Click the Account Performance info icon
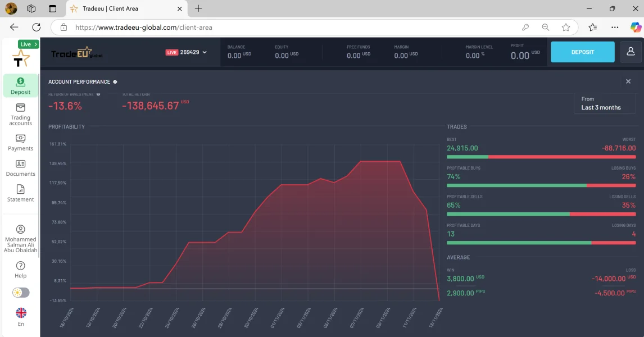 click(115, 82)
